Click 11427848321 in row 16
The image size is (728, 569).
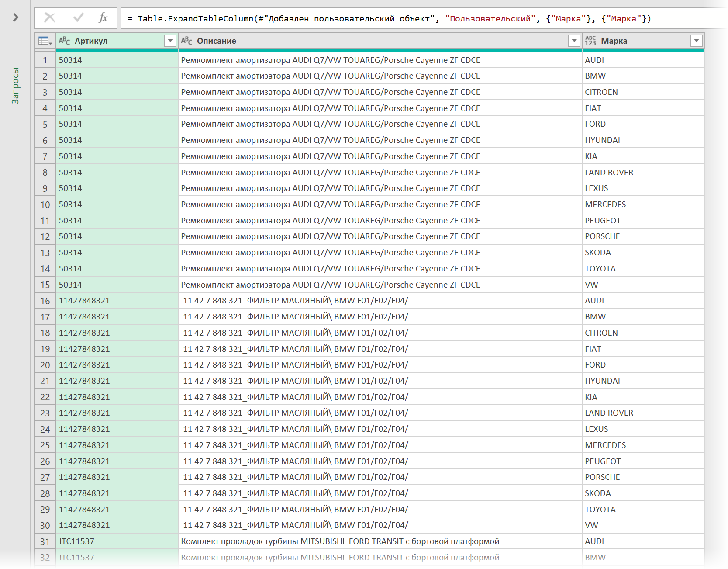[84, 301]
